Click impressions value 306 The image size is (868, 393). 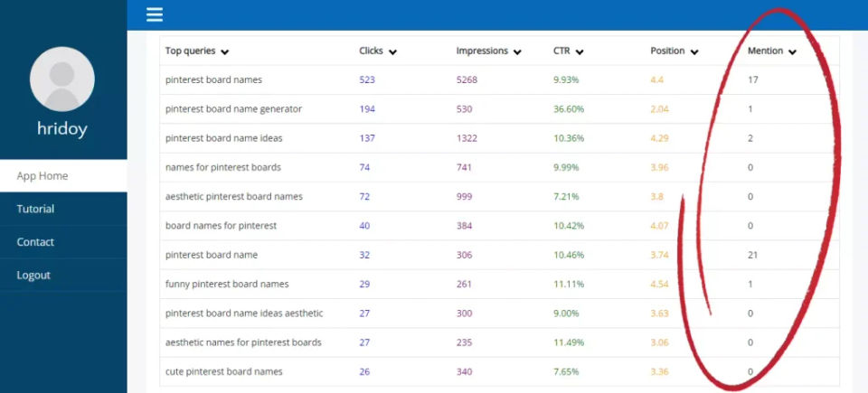(465, 255)
